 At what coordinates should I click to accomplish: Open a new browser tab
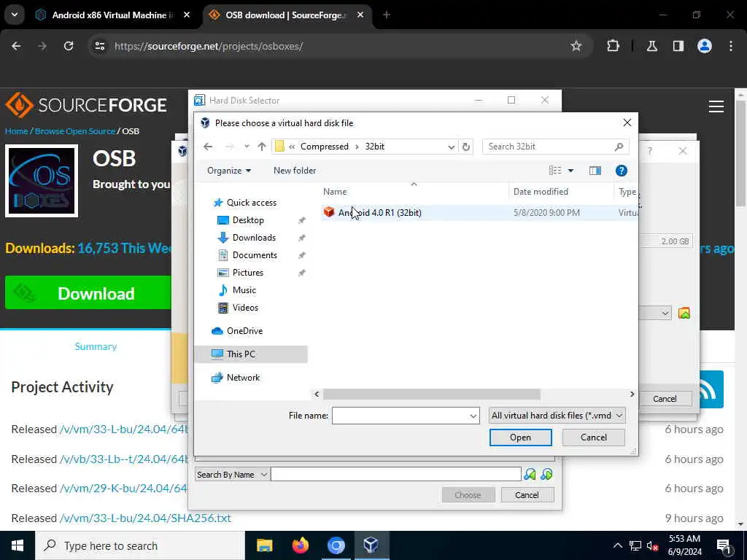[x=387, y=15]
